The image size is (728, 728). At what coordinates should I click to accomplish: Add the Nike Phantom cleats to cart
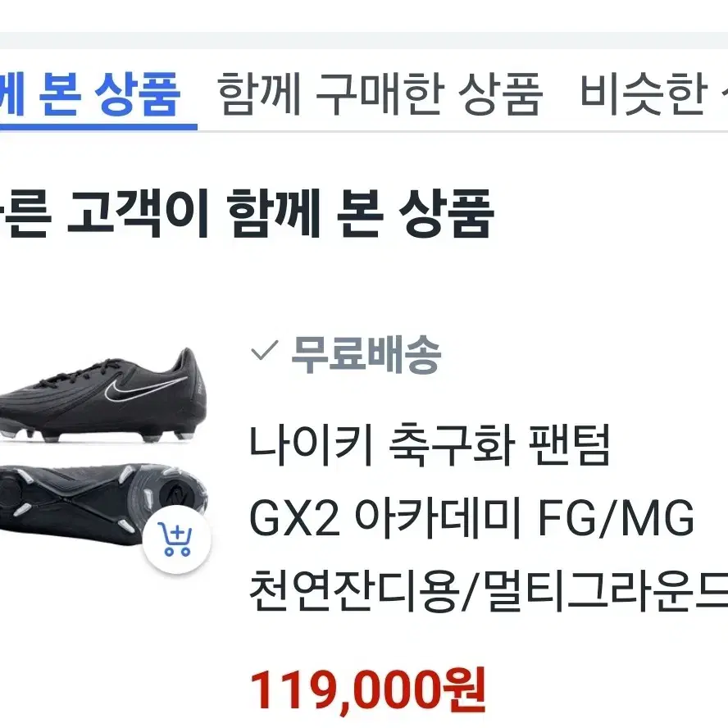click(176, 539)
